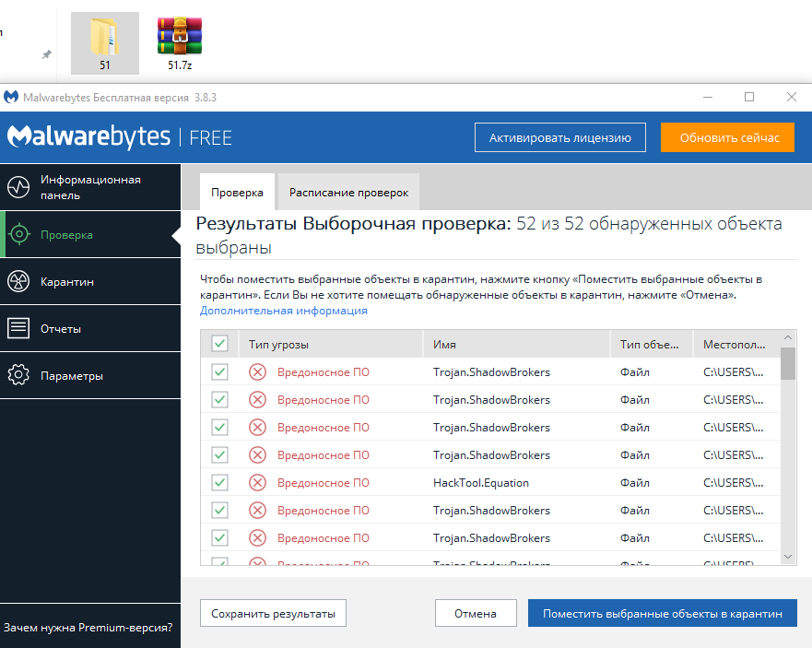
Task: Open the Информационная панель dashboard icon
Action: [x=18, y=187]
